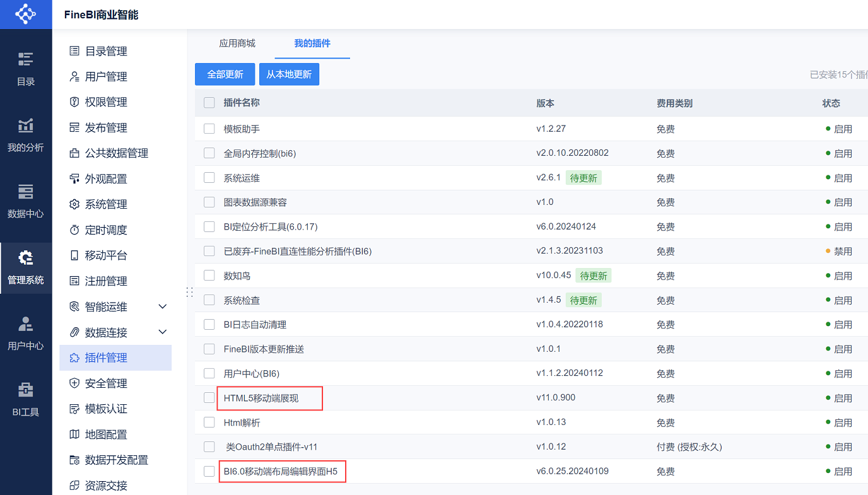The width and height of the screenshot is (868, 495).
Task: Click the 注册管理 icon
Action: click(x=74, y=281)
